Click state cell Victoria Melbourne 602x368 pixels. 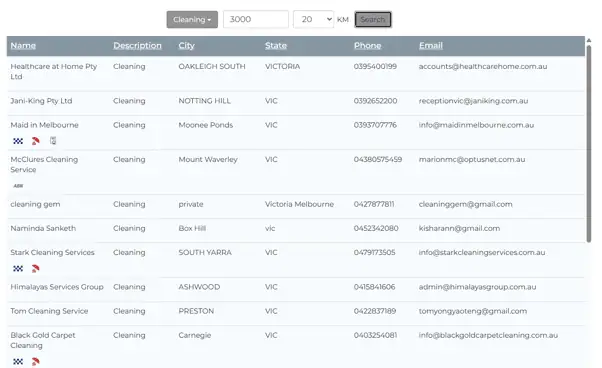click(x=299, y=205)
